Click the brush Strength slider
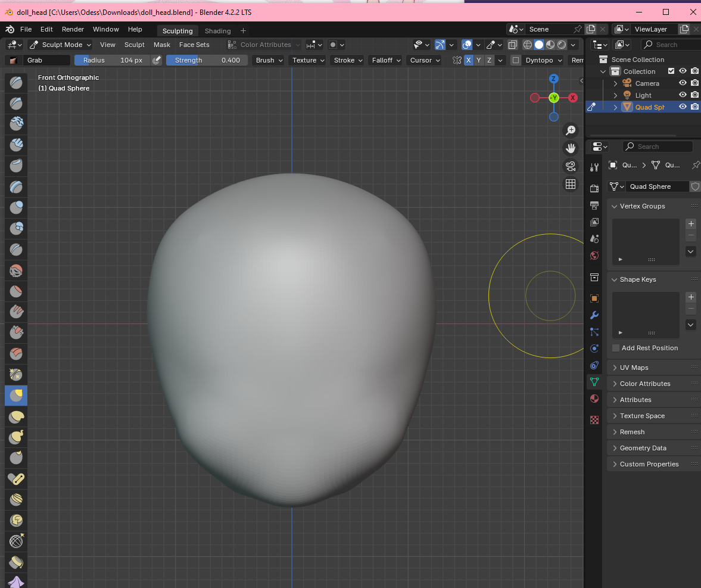This screenshot has height=588, width=701. tap(206, 60)
